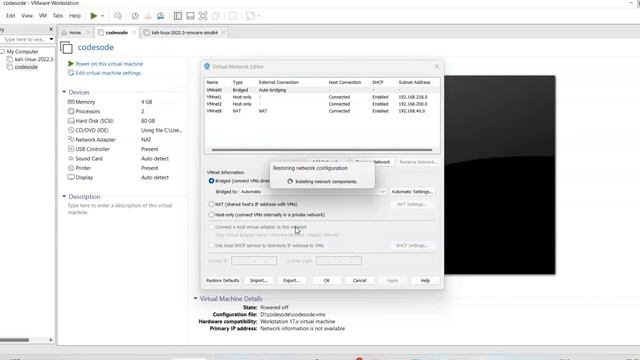Click the large VM icon beside the codesode title

[67, 48]
